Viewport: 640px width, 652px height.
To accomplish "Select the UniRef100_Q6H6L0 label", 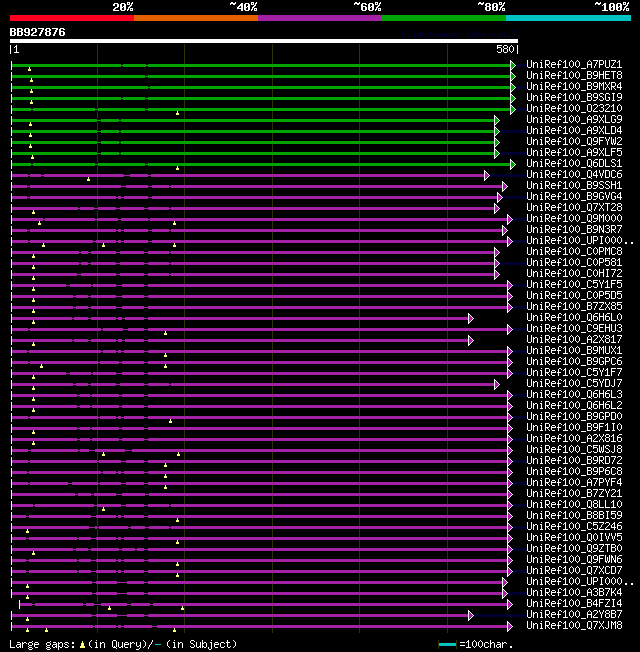I will click(574, 318).
